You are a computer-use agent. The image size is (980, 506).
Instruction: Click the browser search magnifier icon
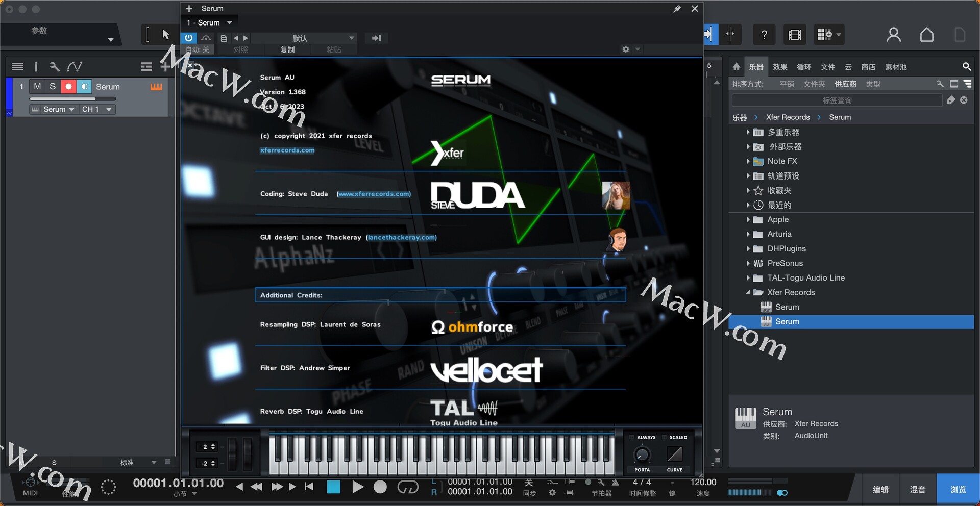point(967,67)
